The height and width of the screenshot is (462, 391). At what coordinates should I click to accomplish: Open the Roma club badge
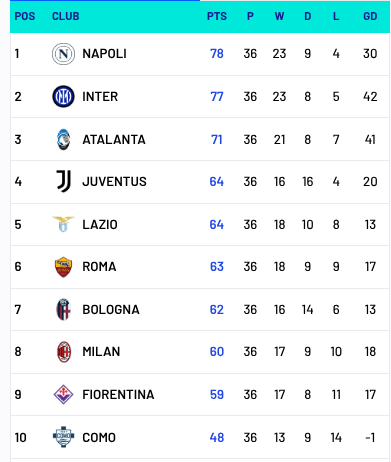[x=63, y=267]
